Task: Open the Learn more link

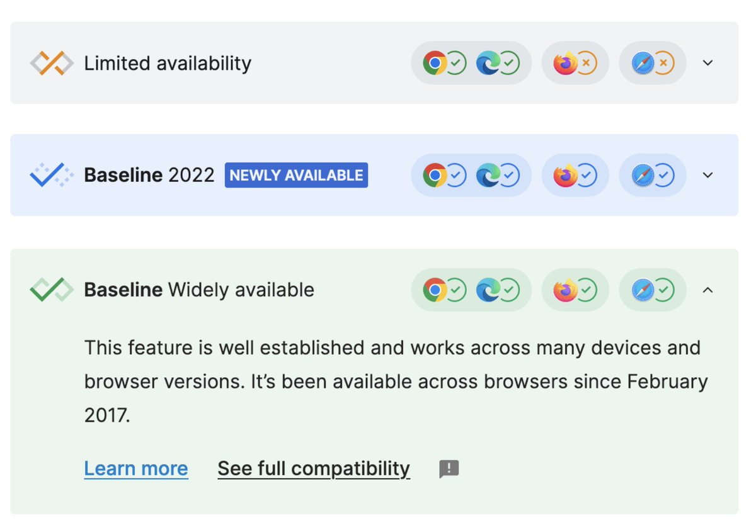Action: 136,468
